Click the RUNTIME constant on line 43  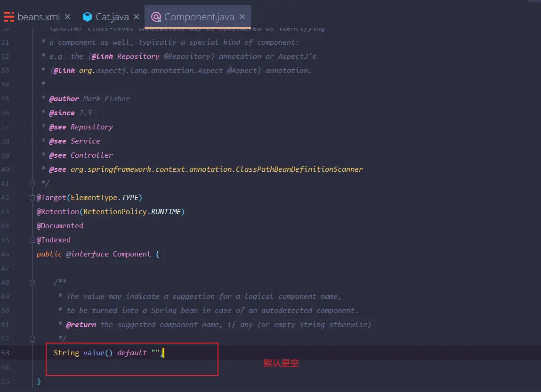[x=166, y=212]
